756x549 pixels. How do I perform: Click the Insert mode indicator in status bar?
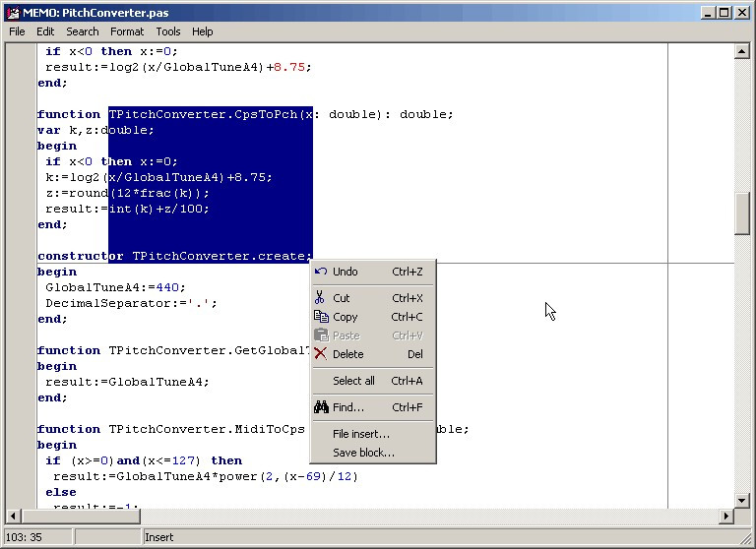158,537
